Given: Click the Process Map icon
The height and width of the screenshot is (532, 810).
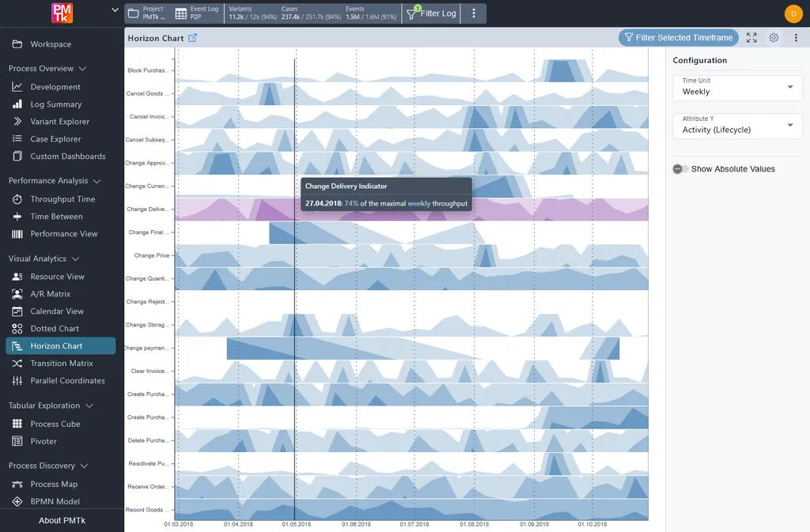Looking at the screenshot, I should pos(17,484).
